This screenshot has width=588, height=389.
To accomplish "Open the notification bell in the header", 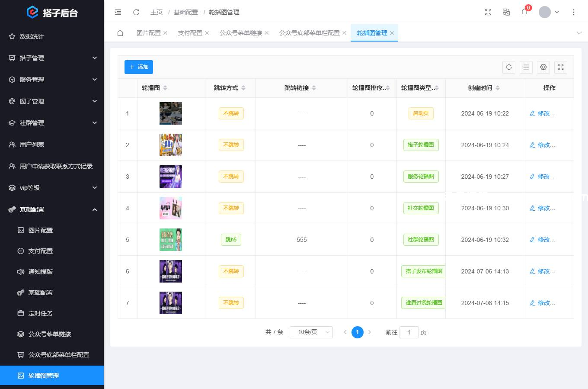I will click(x=524, y=12).
